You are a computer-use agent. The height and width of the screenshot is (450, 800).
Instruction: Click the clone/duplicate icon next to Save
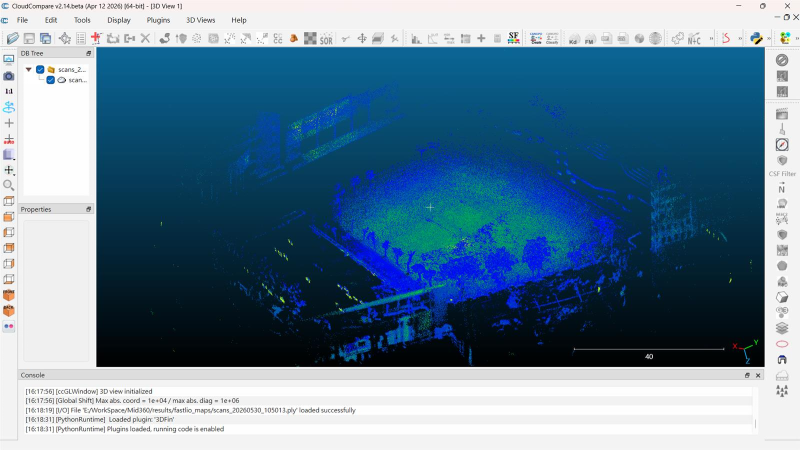45,38
